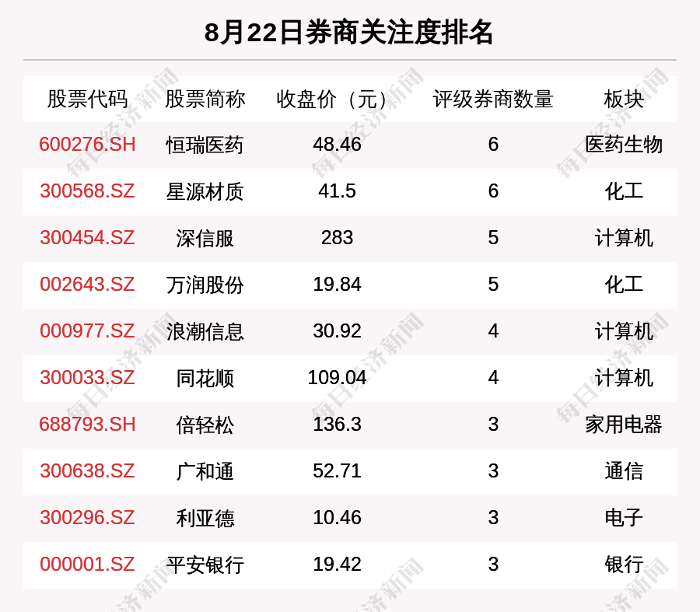The height and width of the screenshot is (612, 700).
Task: Click broker count 4 in 浪潮信息 row
Action: [x=493, y=331]
